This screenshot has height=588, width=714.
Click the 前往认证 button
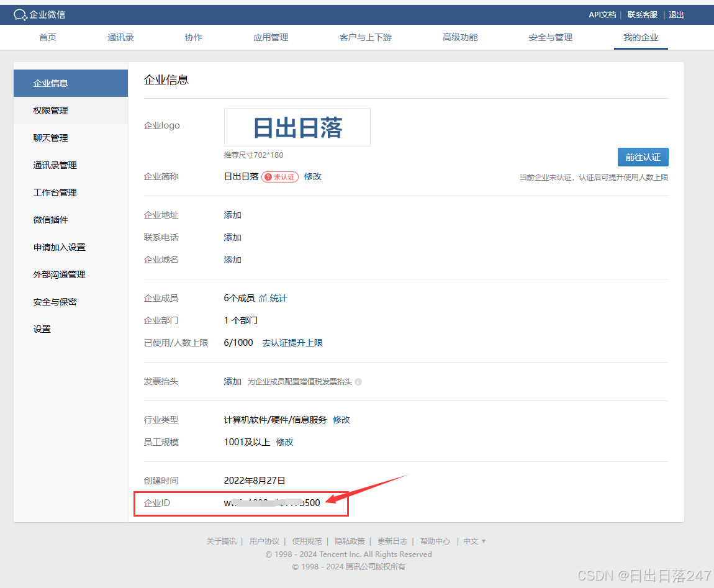point(643,157)
